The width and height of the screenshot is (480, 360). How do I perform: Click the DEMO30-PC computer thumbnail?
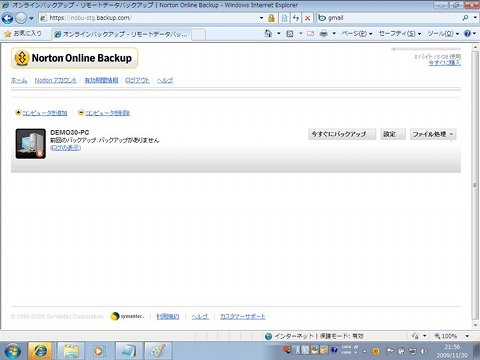pyautogui.click(x=31, y=144)
